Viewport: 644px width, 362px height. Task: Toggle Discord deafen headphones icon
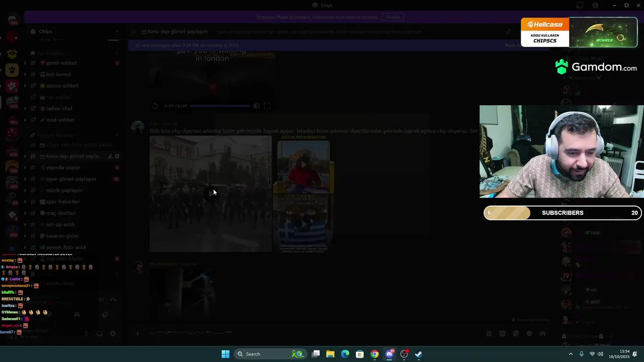click(100, 333)
